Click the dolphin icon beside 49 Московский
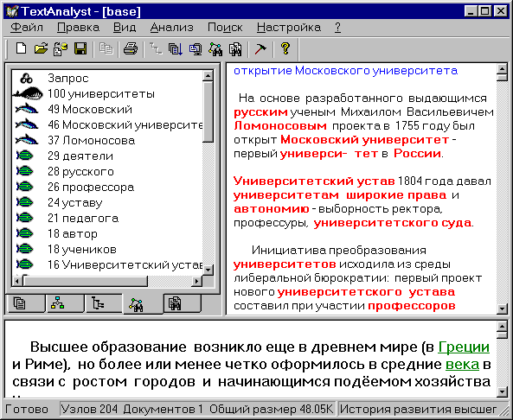The image size is (513, 420). [x=27, y=109]
